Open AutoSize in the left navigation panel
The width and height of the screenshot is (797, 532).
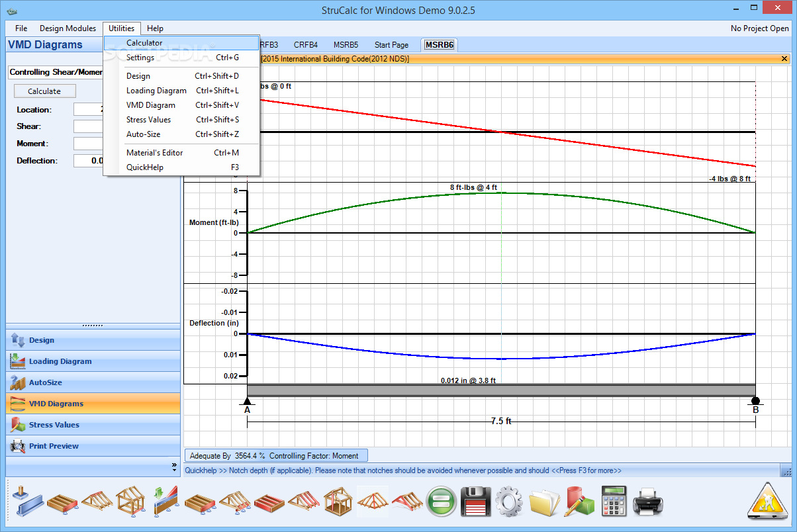tap(93, 382)
